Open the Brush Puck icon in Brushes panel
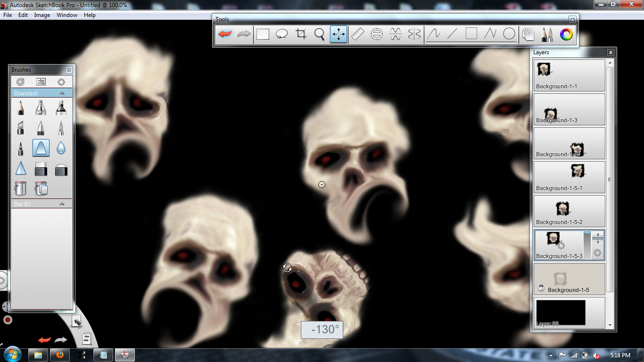The image size is (644, 362). pos(20,82)
